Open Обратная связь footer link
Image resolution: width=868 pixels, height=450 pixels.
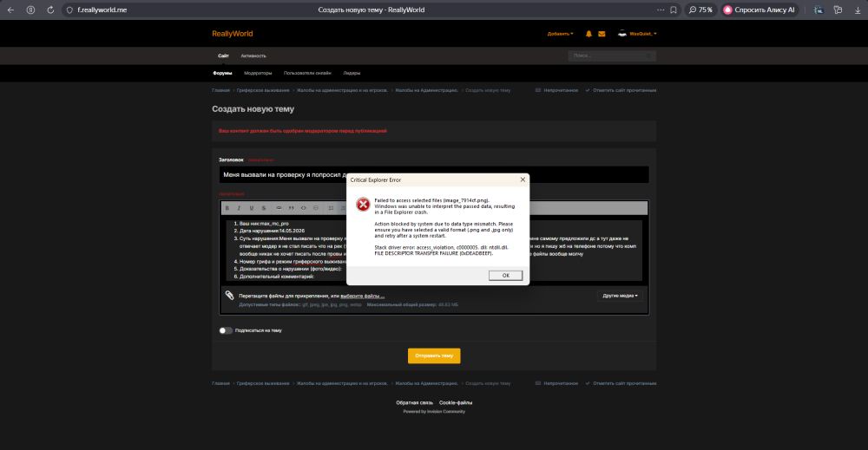click(415, 402)
